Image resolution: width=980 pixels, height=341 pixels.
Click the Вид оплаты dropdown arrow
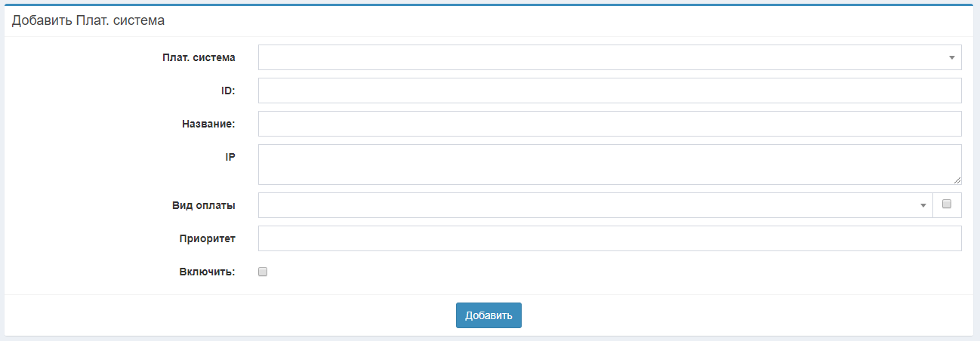(923, 206)
